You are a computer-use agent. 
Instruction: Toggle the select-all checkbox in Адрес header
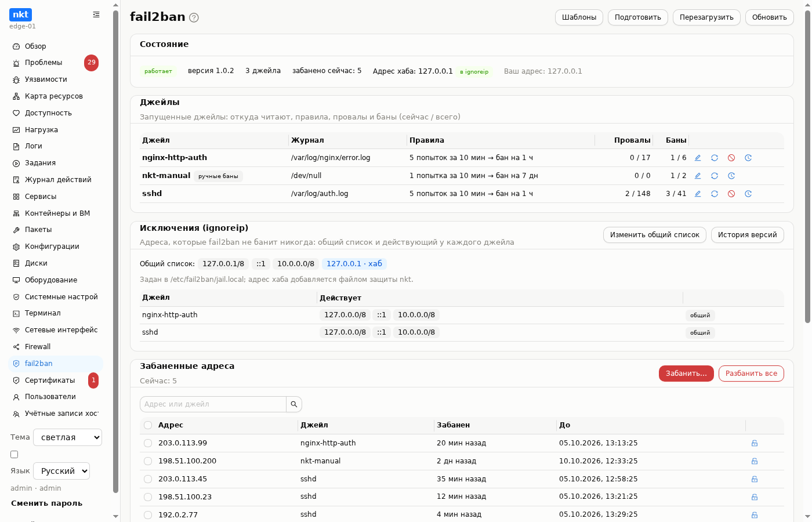pyautogui.click(x=148, y=425)
